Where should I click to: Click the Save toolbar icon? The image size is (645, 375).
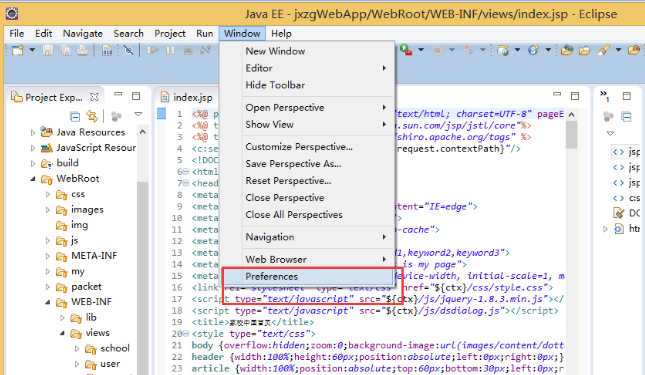tap(48, 51)
